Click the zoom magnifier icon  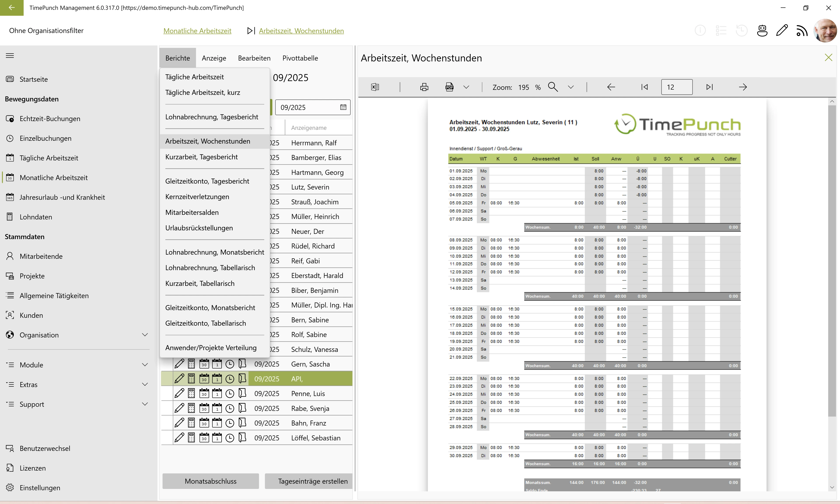(553, 87)
